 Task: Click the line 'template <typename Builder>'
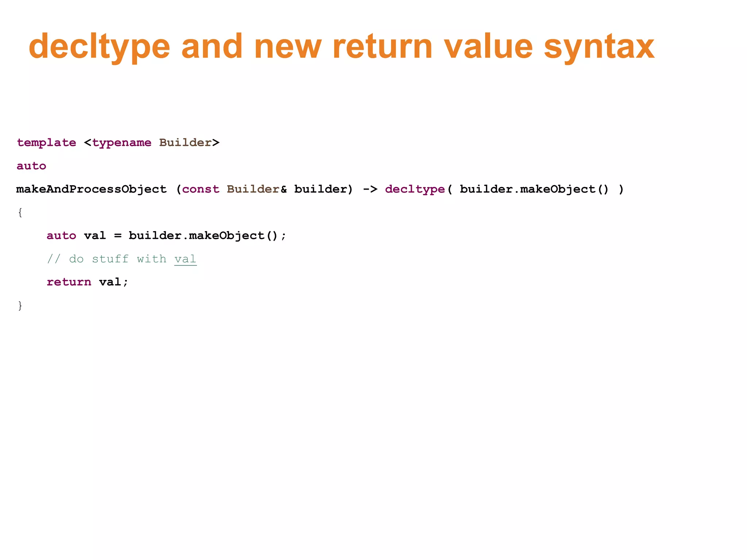click(118, 143)
